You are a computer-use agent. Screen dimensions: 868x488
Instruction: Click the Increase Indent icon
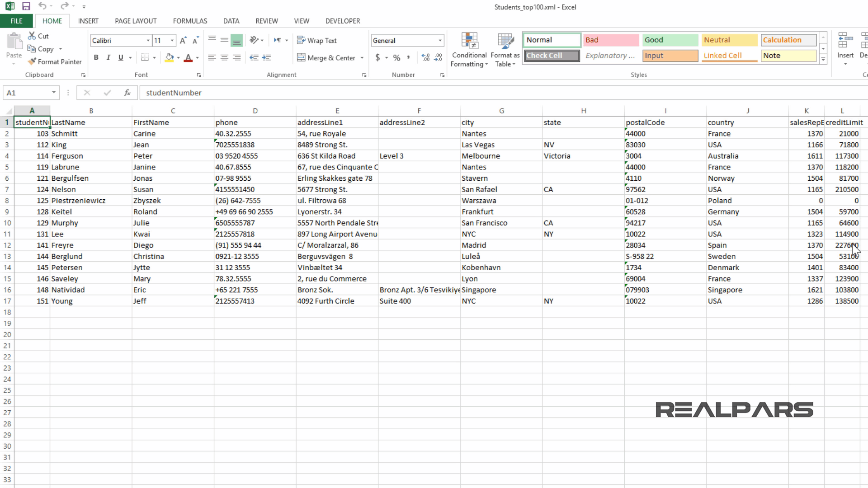pos(266,57)
